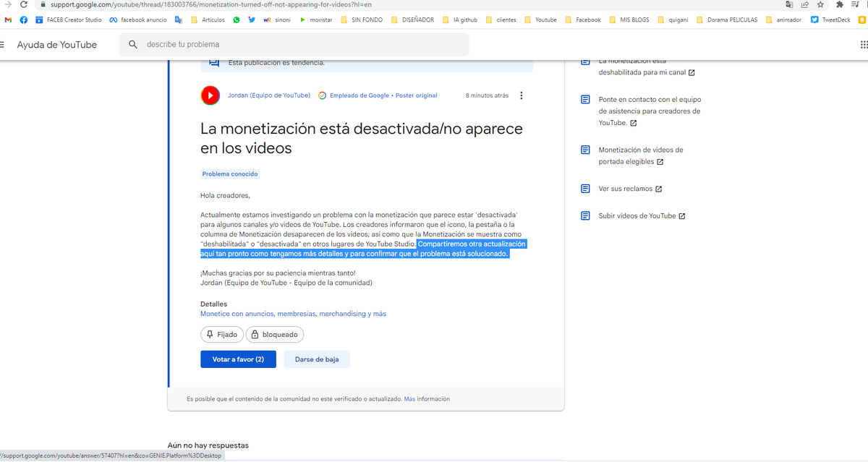Screen dimensions: 868x462
Task: Open the media control playlist icon
Action: (855, 5)
